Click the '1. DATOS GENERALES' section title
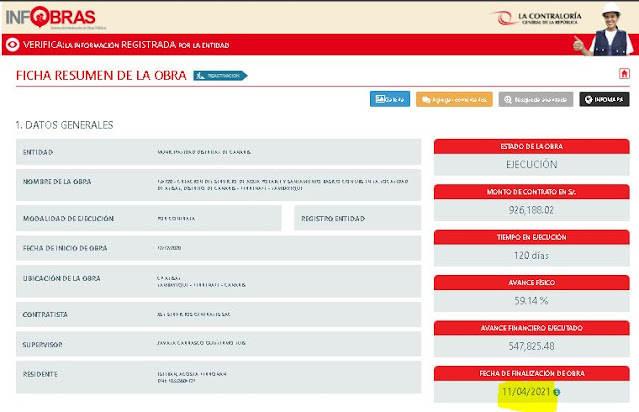The height and width of the screenshot is (412, 639). pyautogui.click(x=64, y=125)
